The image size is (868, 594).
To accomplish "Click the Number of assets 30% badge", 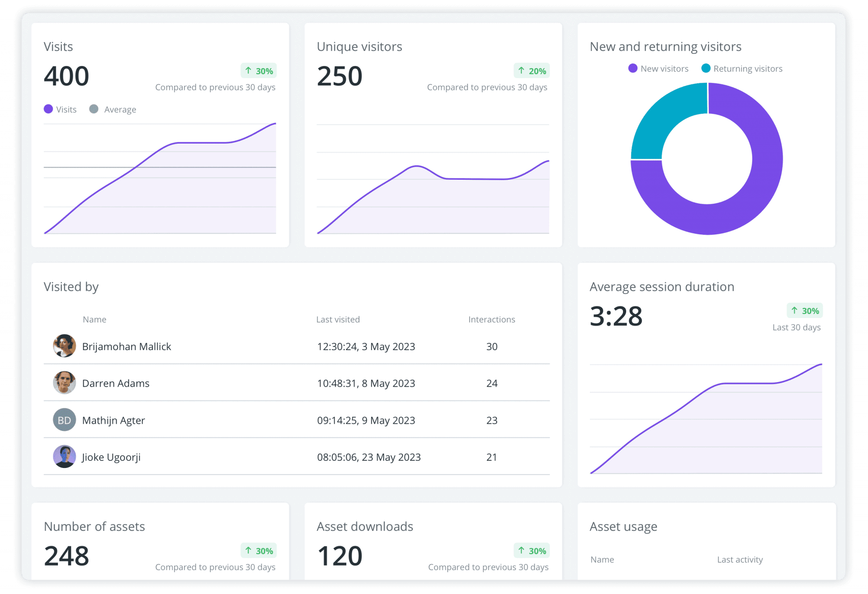I will tap(259, 551).
